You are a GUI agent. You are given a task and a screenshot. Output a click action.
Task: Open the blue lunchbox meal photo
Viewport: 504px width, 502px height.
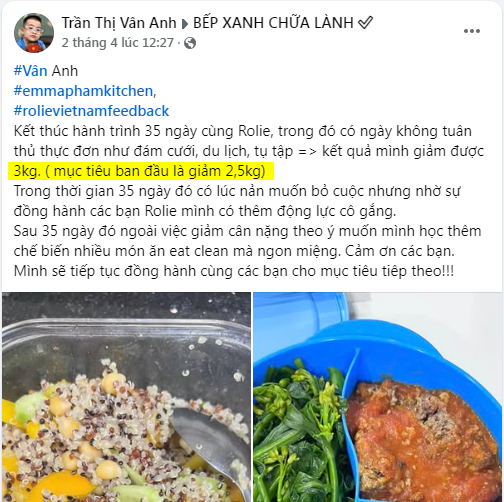coord(378,397)
